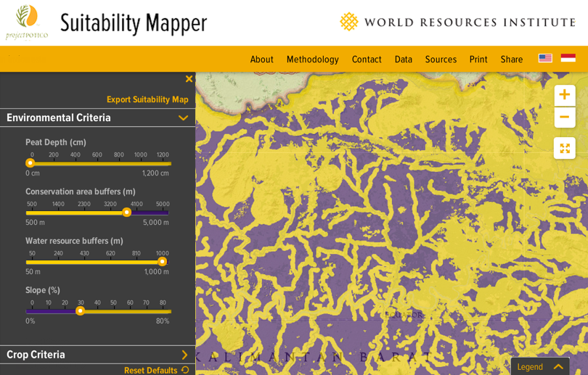Click the Peat Depth slider handle
Screen dimensions: 588x375
click(30, 163)
